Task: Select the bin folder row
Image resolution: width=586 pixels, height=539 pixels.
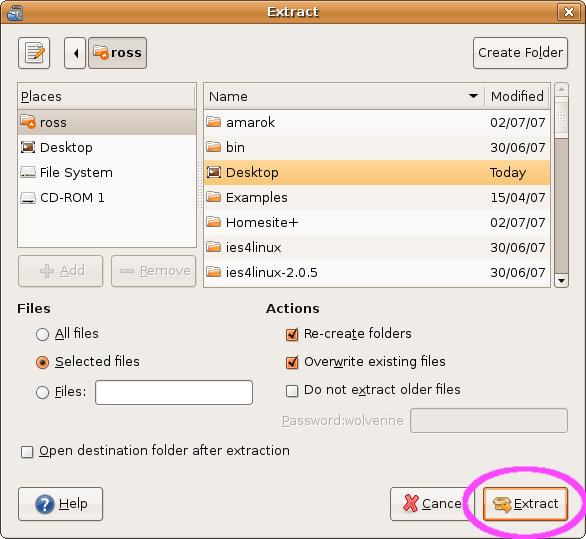Action: pyautogui.click(x=377, y=147)
